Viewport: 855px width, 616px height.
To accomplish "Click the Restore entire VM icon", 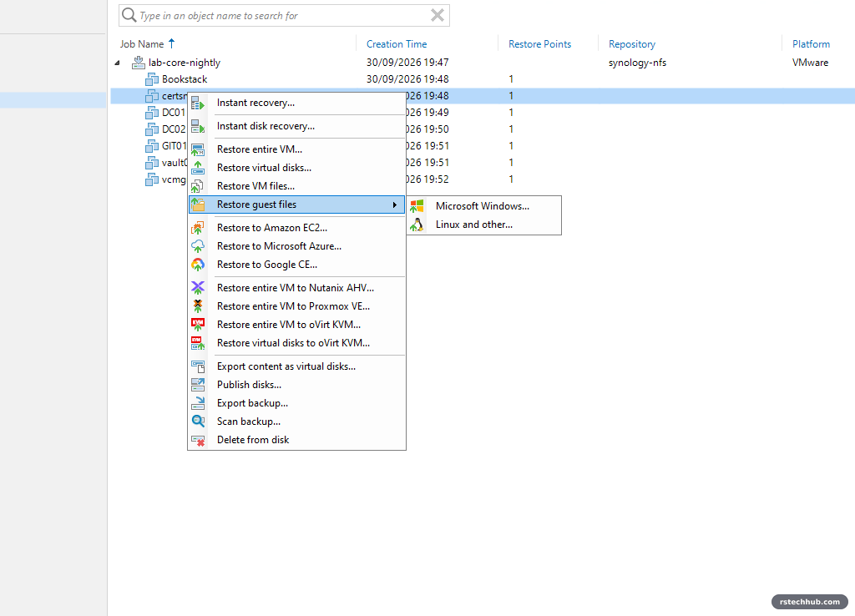I will tap(198, 149).
